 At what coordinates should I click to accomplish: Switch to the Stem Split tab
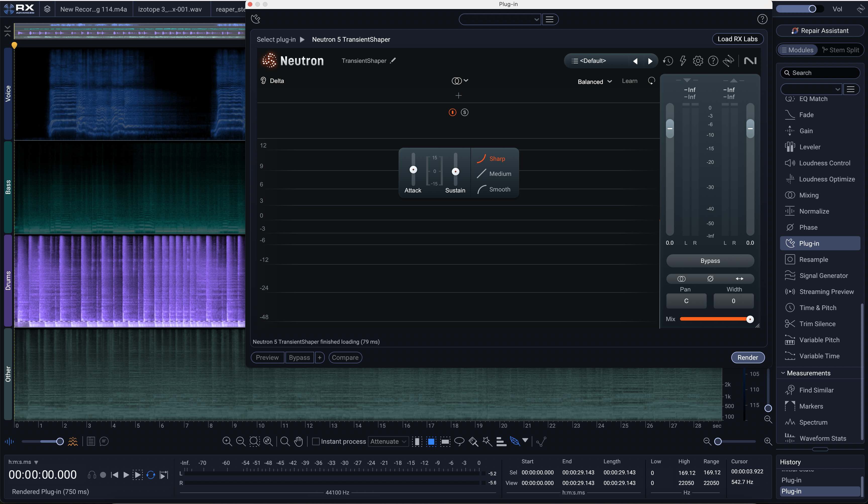tap(840, 50)
